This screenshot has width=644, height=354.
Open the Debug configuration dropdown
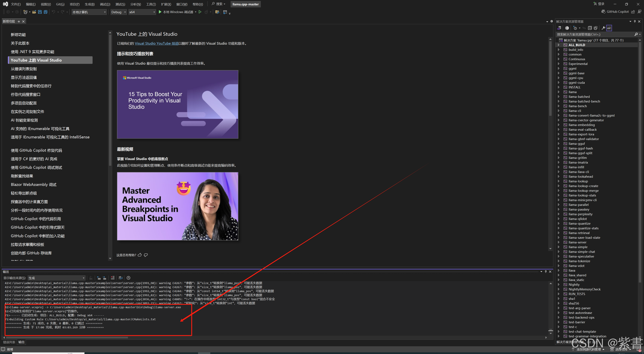click(x=119, y=12)
